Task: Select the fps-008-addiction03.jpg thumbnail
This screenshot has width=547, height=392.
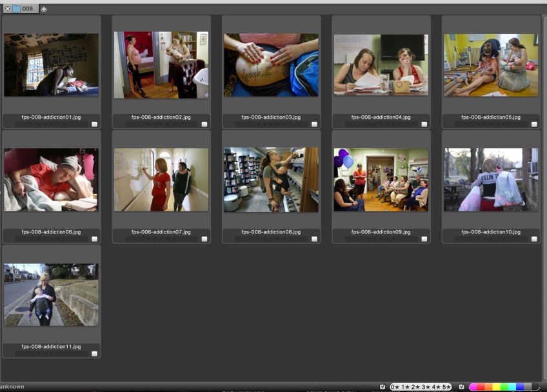Action: [x=271, y=64]
